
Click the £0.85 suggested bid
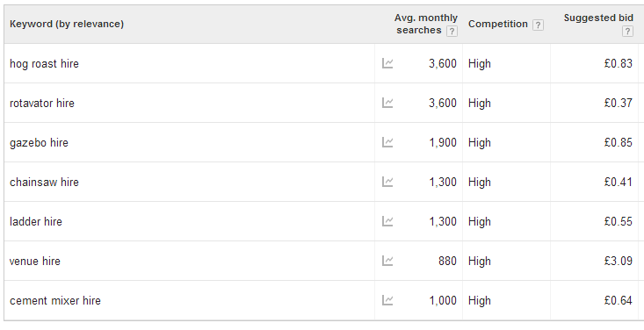click(619, 142)
